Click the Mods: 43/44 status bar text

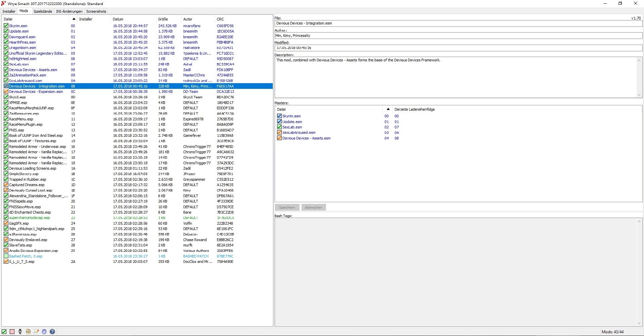pyautogui.click(x=612, y=332)
